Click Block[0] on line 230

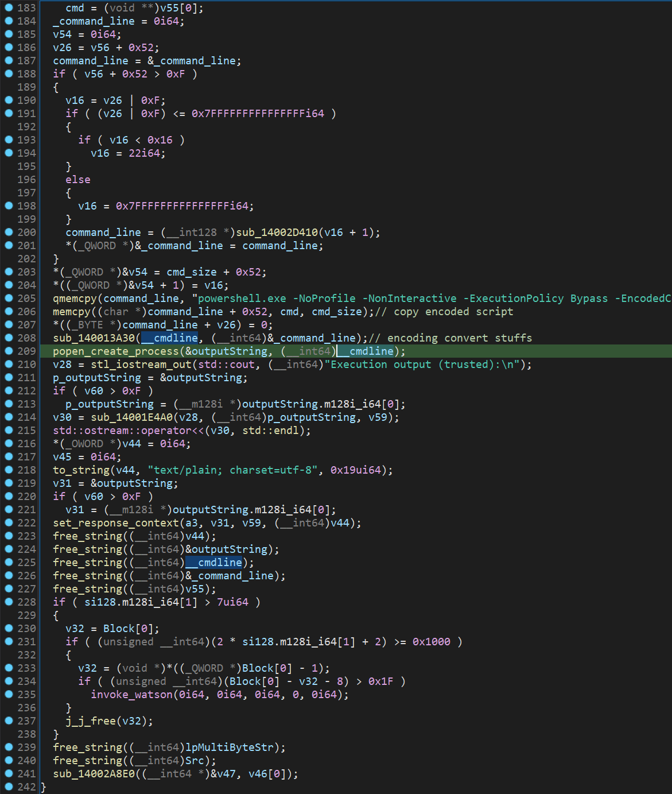click(x=129, y=629)
